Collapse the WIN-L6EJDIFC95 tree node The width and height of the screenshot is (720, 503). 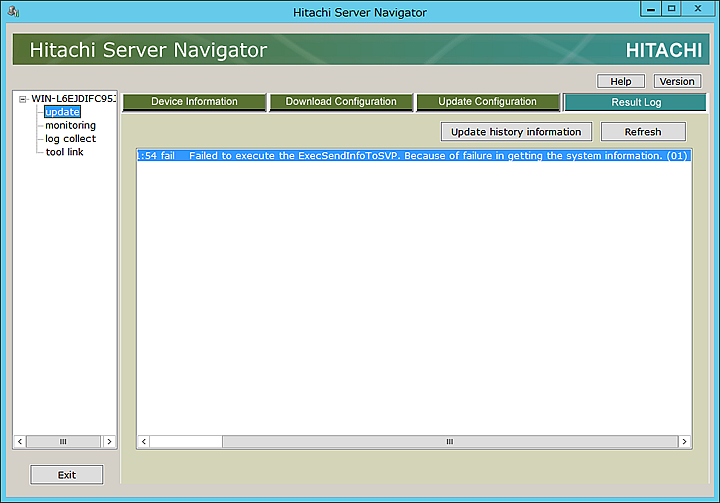point(22,99)
